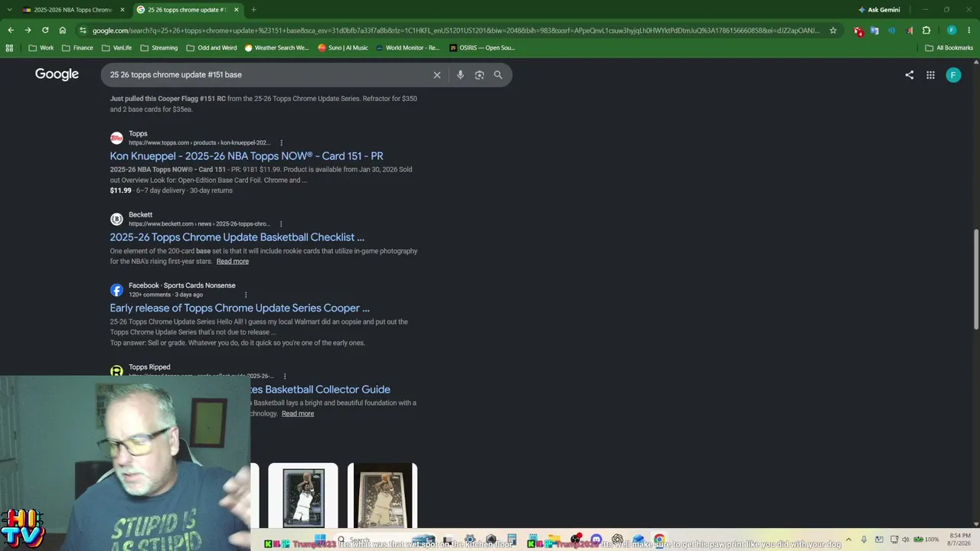Open the Chrome profile avatar
This screenshot has height=551, width=980.
click(952, 31)
